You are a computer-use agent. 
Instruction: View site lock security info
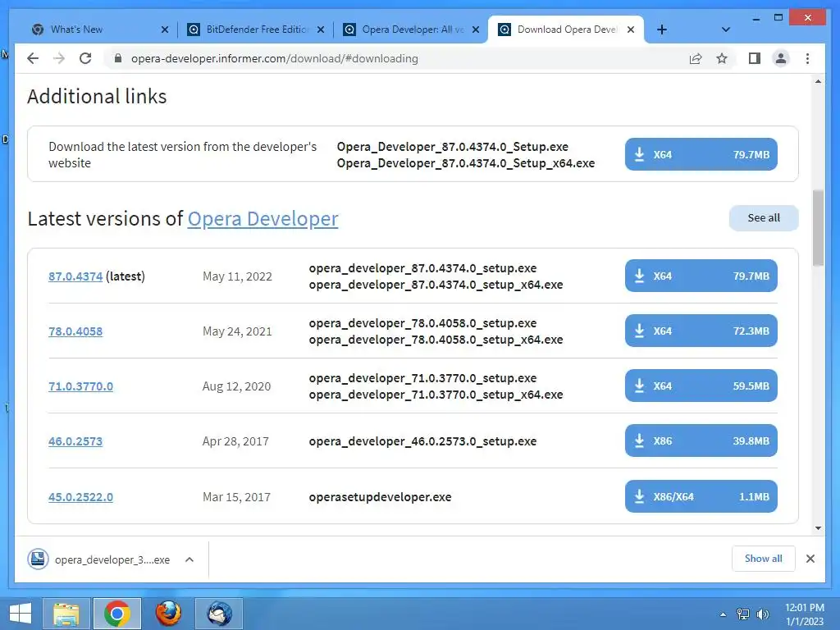118,58
